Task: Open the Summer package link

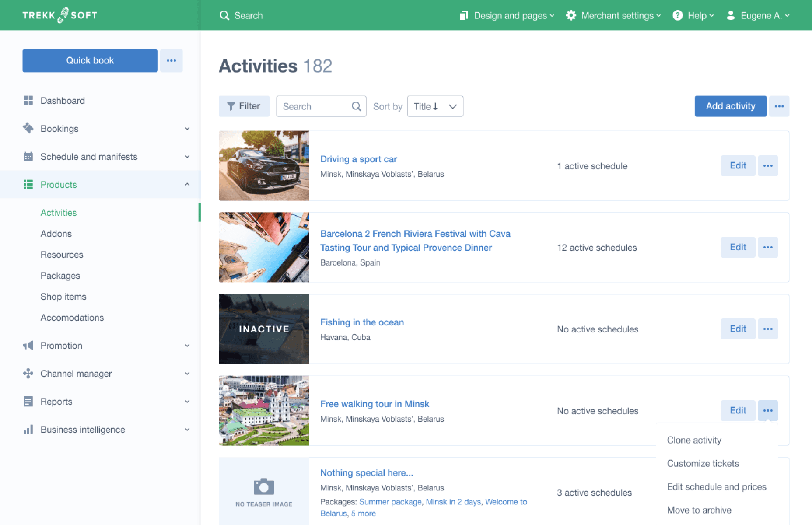Action: pos(390,502)
